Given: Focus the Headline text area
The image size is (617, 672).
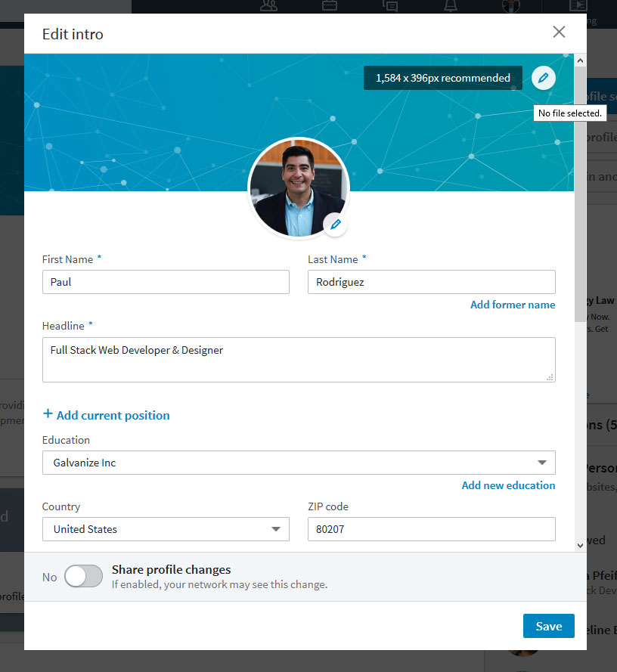Looking at the screenshot, I should tap(299, 360).
